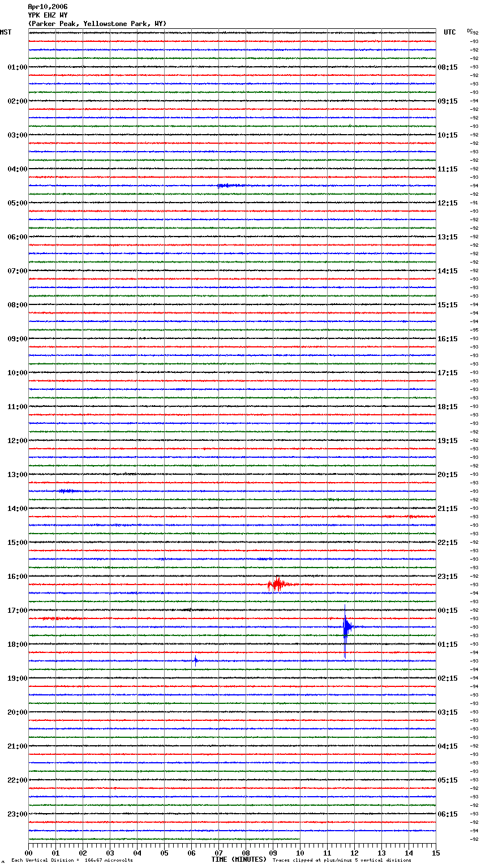Viewport: 481px width, 868px height.
Task: Click the large blue spike on the 17:30 trace
Action: pyautogui.click(x=347, y=631)
